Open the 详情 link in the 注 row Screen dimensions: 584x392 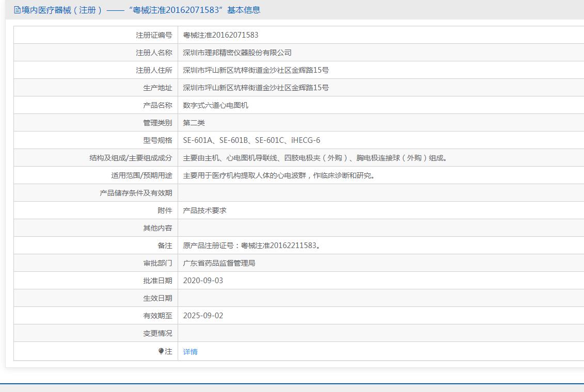click(190, 351)
